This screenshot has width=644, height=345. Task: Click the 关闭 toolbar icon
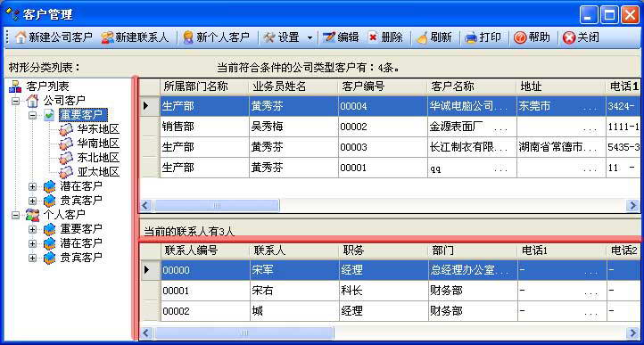click(569, 37)
